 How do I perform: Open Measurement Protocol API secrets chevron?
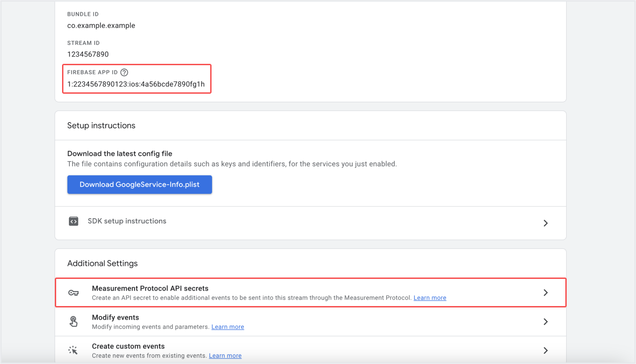click(x=546, y=293)
